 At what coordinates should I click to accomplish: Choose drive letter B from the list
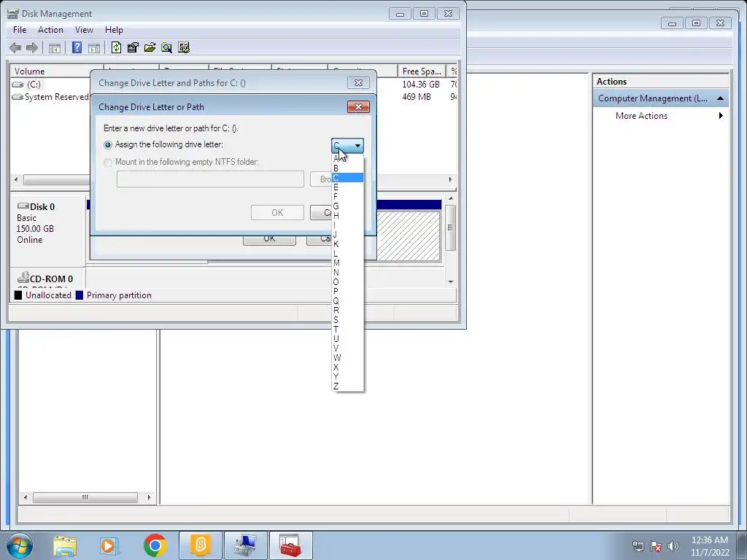tap(347, 168)
